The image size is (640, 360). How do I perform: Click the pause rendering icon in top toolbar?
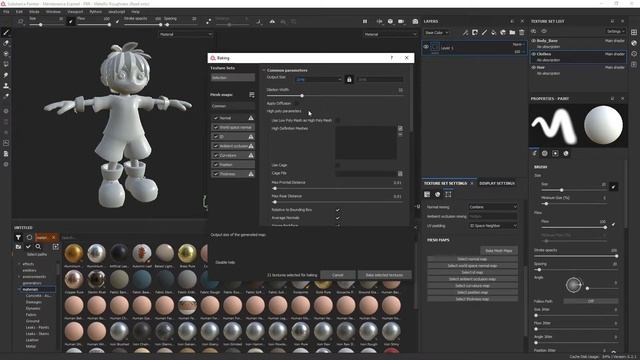click(x=365, y=21)
